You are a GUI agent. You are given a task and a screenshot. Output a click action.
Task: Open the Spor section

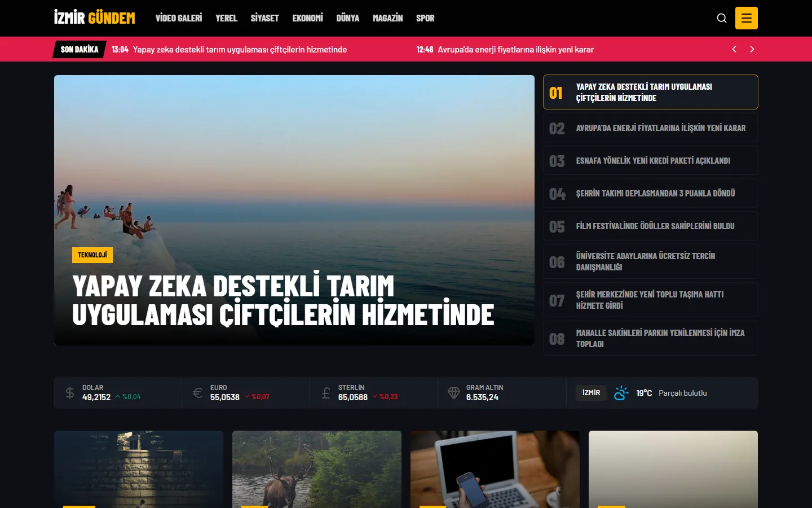tap(425, 18)
